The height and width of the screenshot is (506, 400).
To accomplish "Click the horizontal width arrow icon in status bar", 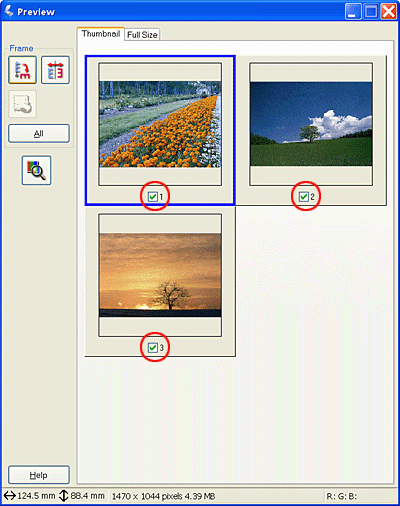I will 10,496.
